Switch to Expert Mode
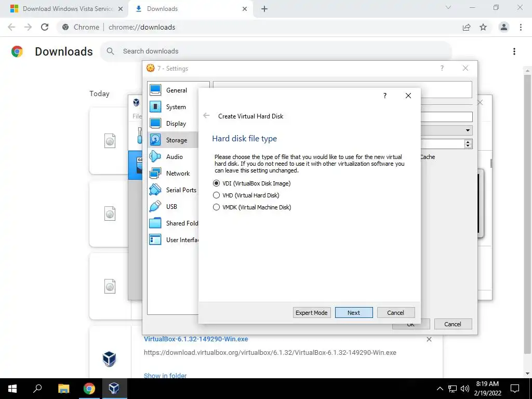 [311, 312]
